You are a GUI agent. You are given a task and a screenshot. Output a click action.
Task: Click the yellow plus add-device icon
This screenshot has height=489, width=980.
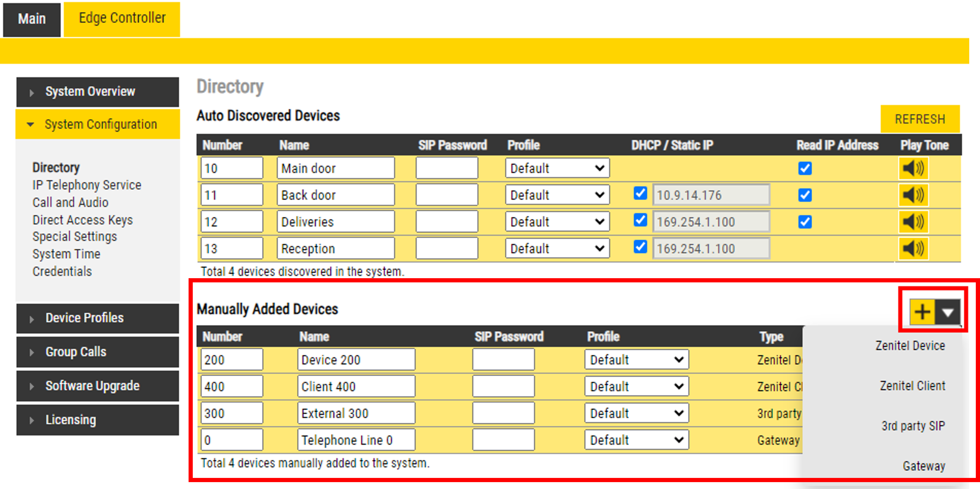tap(922, 312)
